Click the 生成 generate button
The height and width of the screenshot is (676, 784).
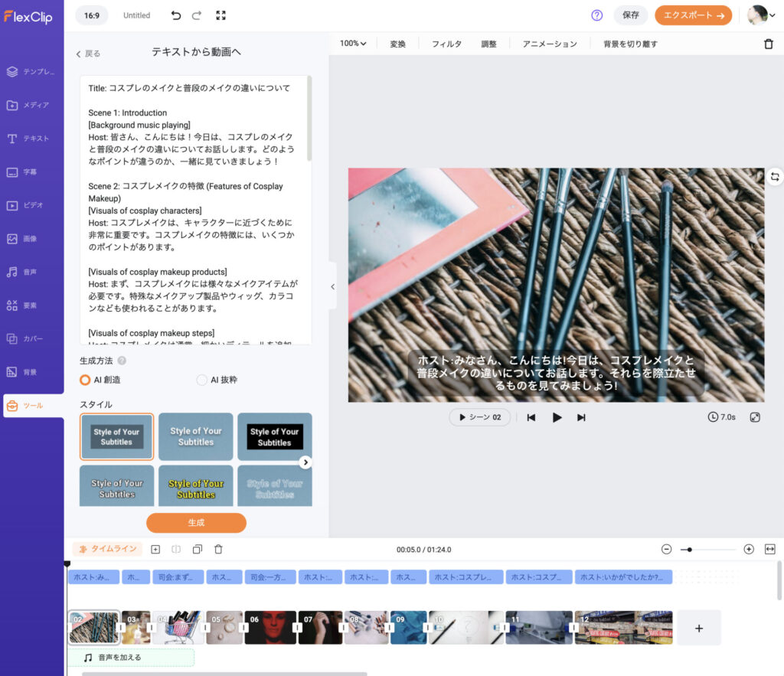pos(195,522)
